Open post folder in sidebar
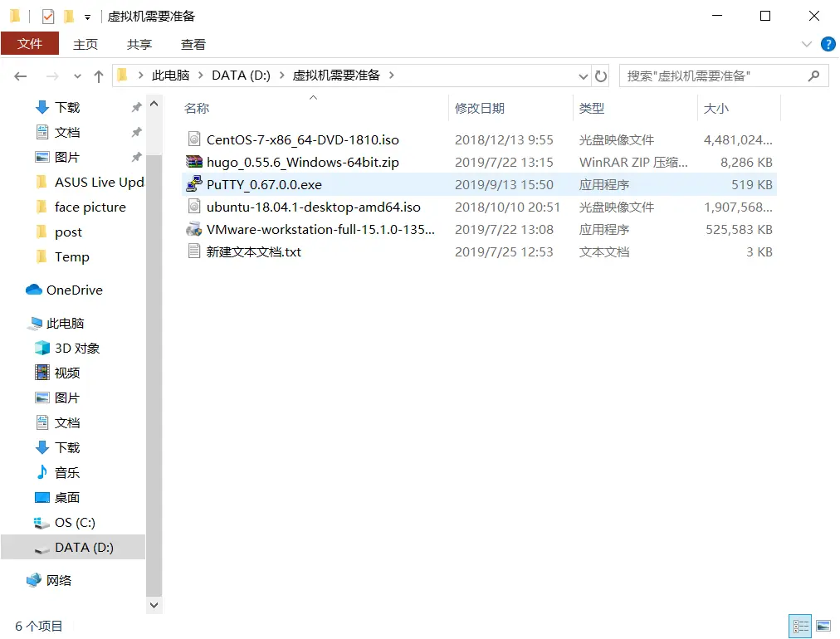 click(x=58, y=232)
